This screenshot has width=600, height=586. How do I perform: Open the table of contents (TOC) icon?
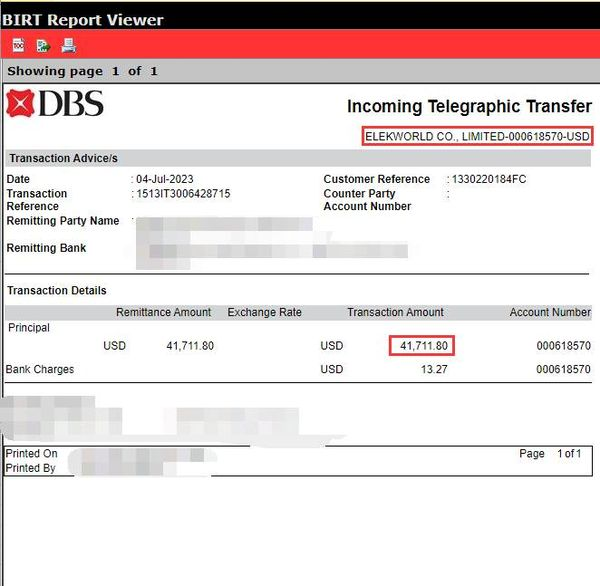[18, 46]
